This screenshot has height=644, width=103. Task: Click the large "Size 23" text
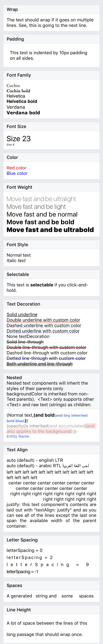tap(19, 138)
